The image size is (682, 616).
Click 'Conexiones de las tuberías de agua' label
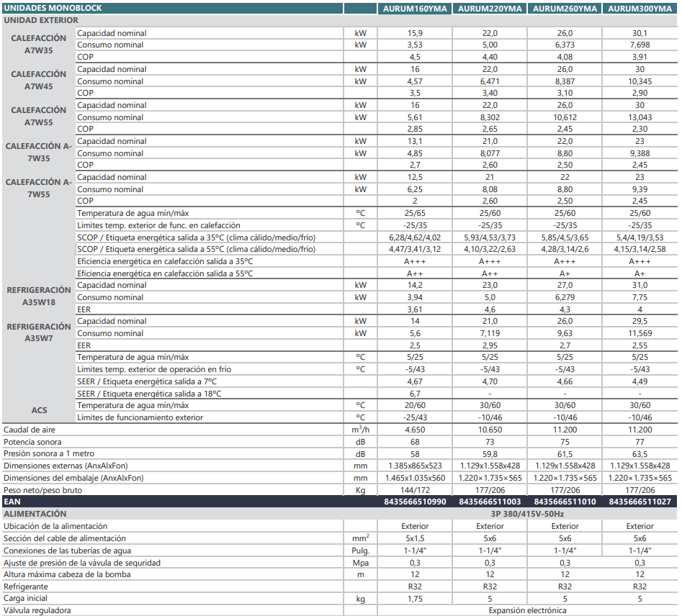pyautogui.click(x=68, y=551)
